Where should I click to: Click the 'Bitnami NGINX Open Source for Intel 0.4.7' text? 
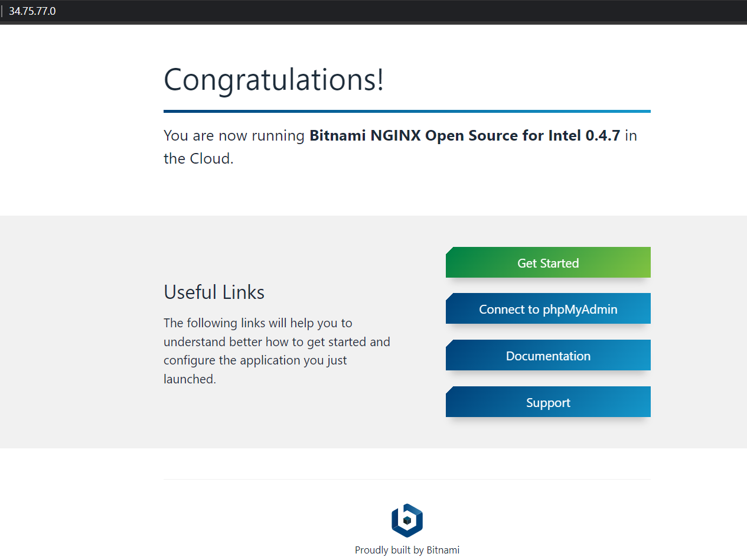pos(465,135)
